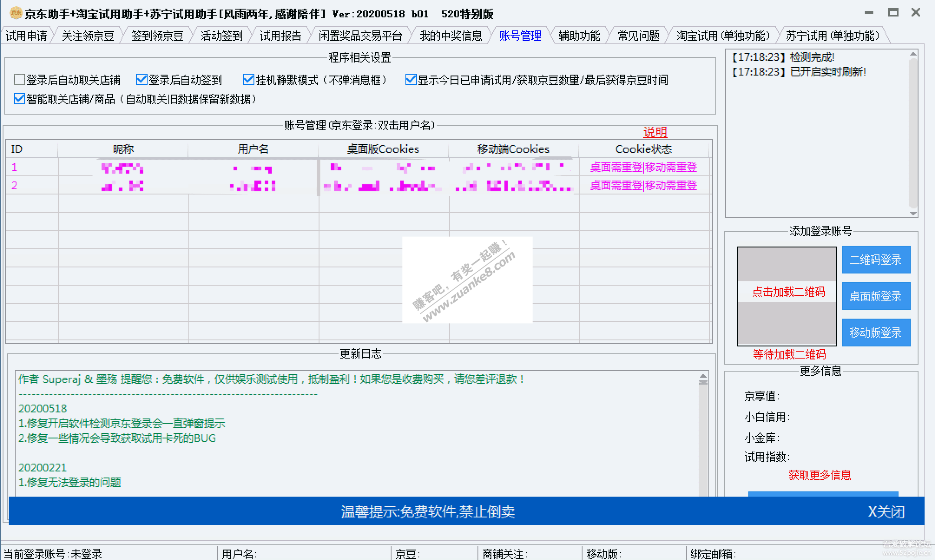Click the changelog line 1.修复无法登录的问题
This screenshot has height=560, width=935.
point(69,482)
